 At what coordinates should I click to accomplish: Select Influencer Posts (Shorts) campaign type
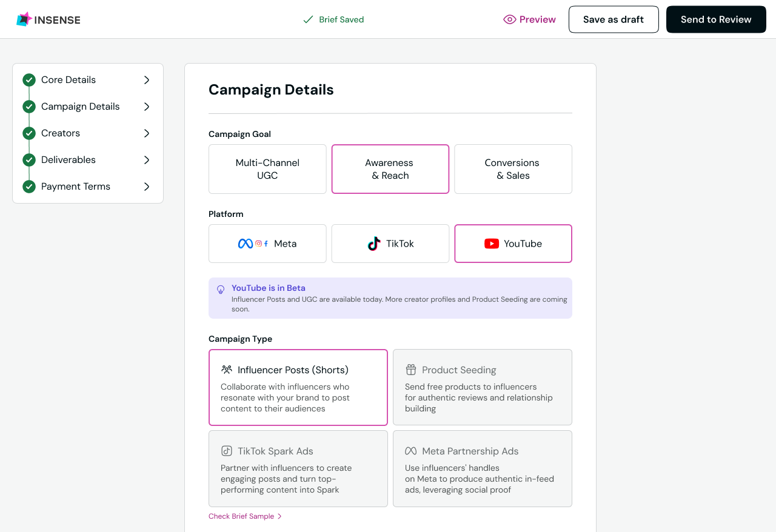coord(298,387)
